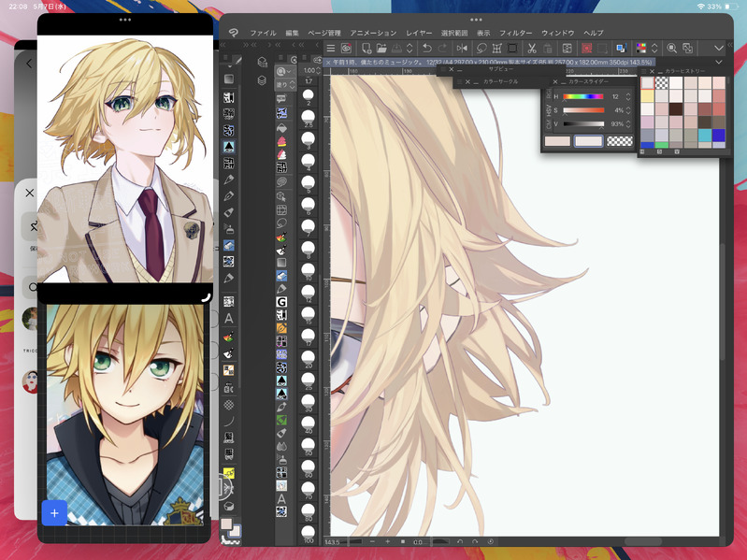
Task: Click the scissors cut icon
Action: tap(532, 48)
